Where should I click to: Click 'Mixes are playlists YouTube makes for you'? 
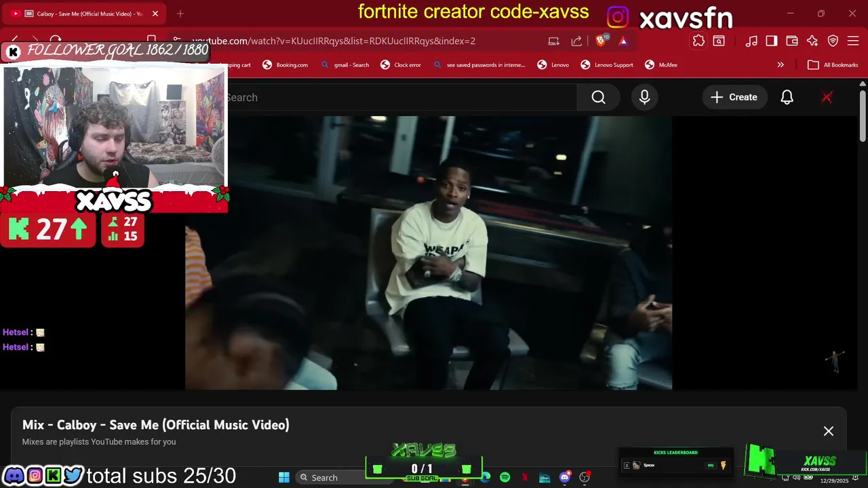point(99,442)
